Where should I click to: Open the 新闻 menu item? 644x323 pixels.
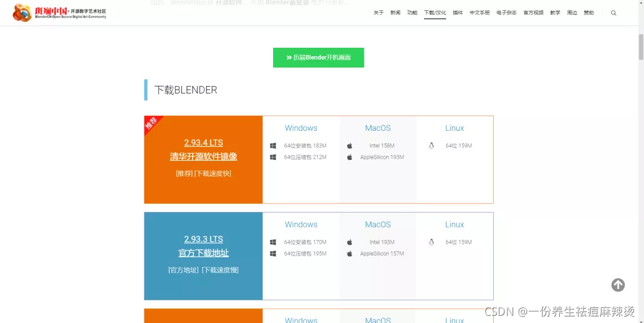(x=395, y=13)
